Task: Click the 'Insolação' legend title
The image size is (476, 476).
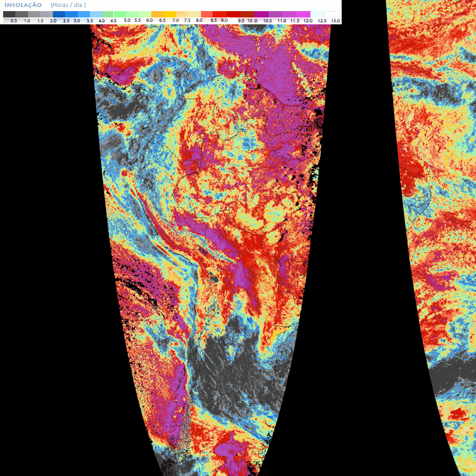Action: pos(23,5)
